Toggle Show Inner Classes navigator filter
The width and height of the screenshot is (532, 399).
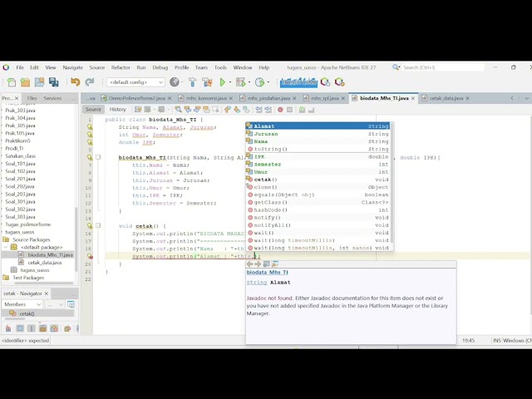coord(54,328)
